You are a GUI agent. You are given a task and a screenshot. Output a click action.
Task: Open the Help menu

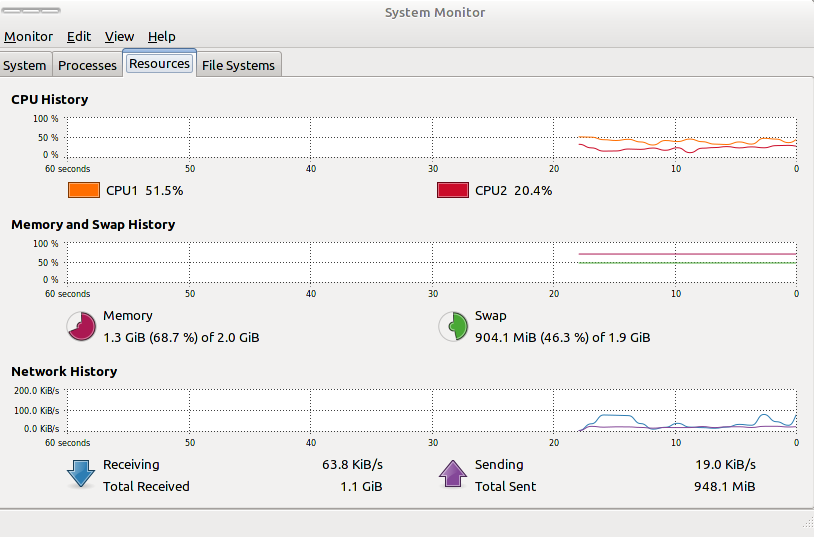(161, 36)
